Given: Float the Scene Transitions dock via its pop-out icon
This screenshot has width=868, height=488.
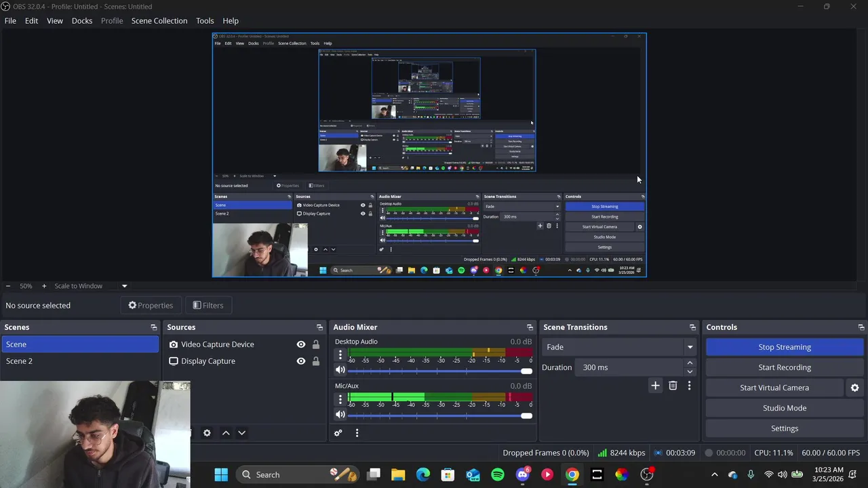Looking at the screenshot, I should 692,327.
